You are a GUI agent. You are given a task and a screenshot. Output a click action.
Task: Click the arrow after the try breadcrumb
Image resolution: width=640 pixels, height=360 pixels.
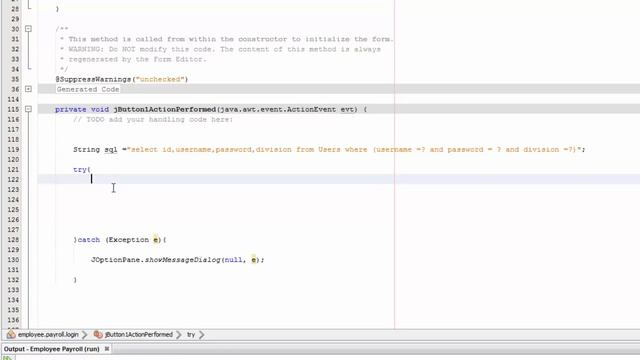[x=201, y=335]
